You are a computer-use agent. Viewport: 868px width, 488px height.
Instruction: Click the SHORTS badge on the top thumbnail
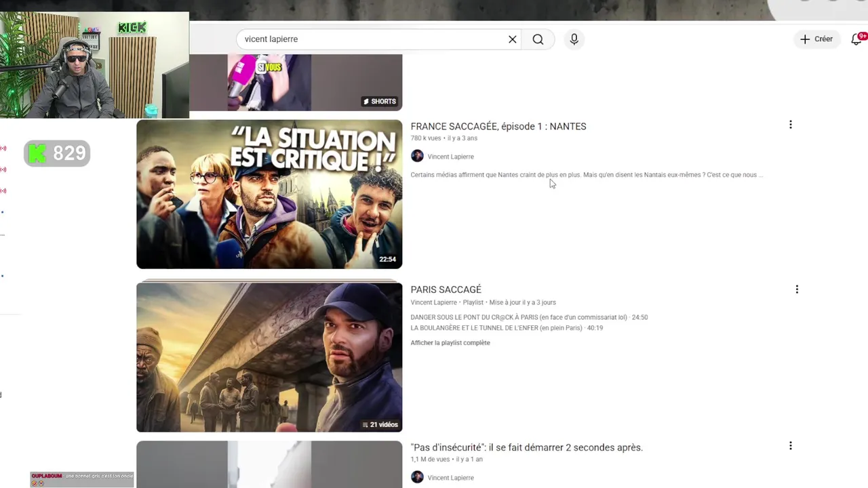[x=380, y=102]
